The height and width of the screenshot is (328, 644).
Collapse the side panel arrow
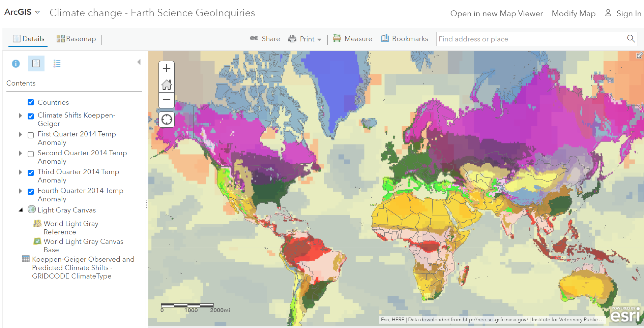coord(139,62)
